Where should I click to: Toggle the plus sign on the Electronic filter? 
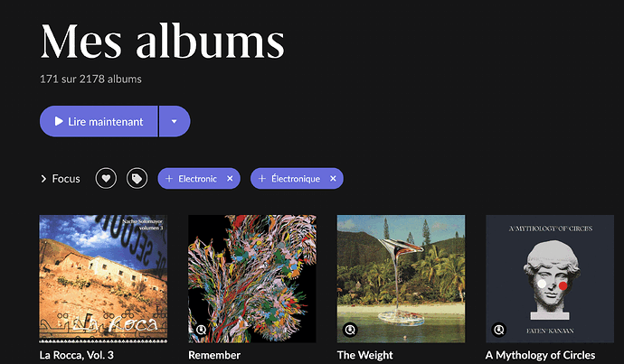(x=169, y=179)
